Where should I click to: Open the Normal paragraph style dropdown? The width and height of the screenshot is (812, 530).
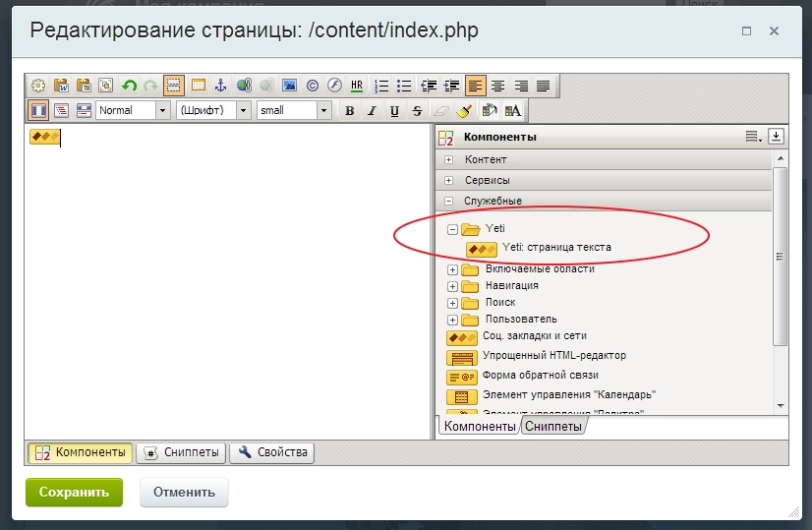click(x=133, y=110)
